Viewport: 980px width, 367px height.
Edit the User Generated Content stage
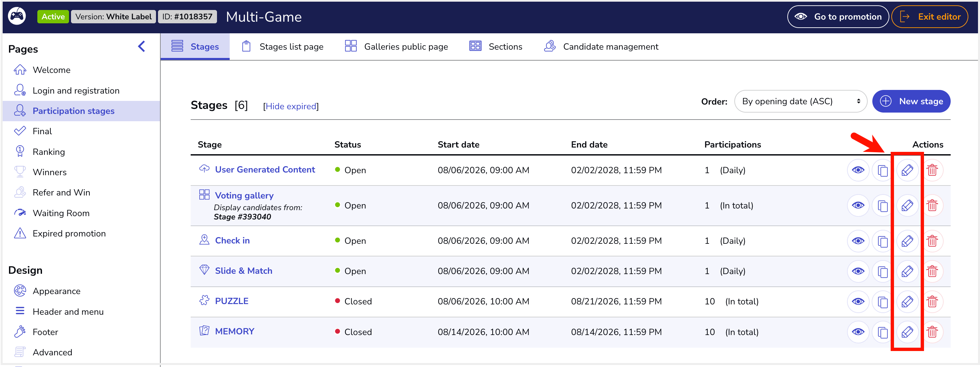coord(907,170)
